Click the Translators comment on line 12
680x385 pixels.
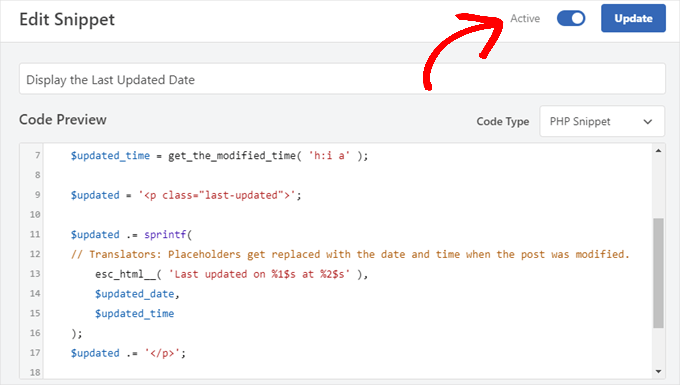tap(350, 254)
